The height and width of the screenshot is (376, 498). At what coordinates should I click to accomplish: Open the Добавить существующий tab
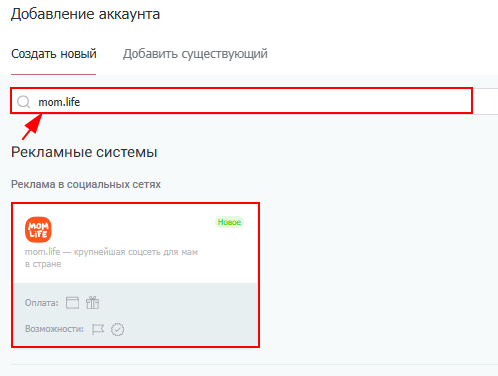pos(195,54)
